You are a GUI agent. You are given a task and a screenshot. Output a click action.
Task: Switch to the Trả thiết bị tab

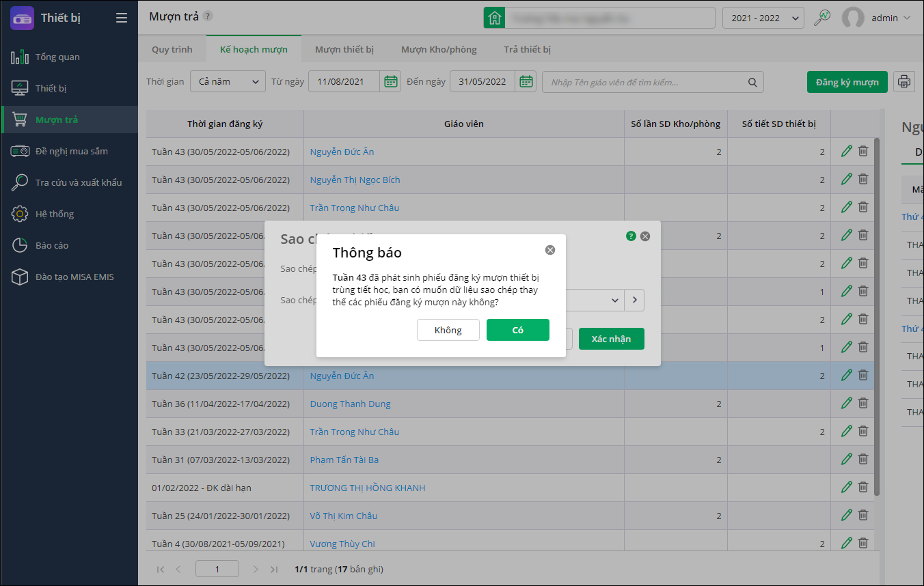(x=527, y=50)
